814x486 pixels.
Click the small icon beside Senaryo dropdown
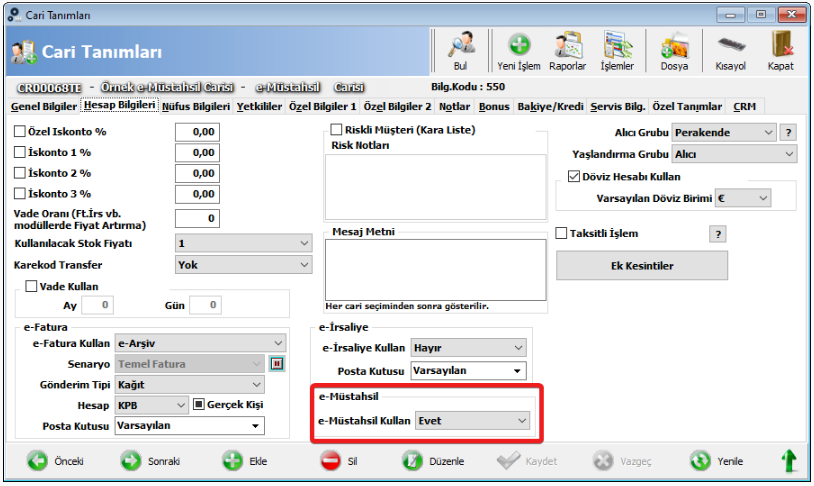(277, 364)
